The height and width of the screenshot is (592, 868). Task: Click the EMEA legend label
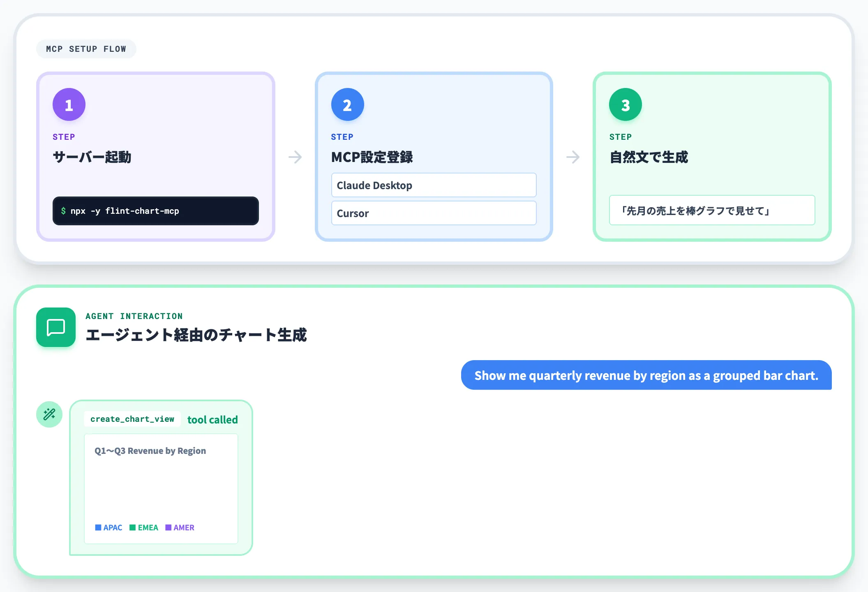[x=148, y=527]
